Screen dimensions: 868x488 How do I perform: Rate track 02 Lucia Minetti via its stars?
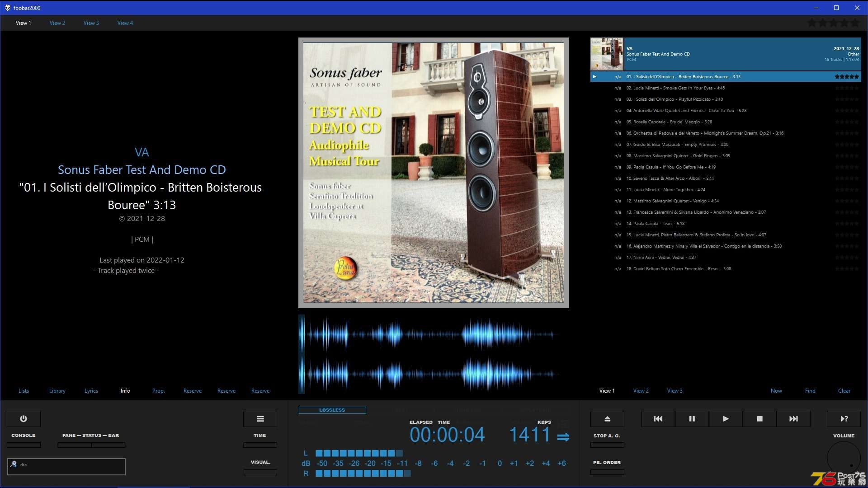(x=847, y=88)
